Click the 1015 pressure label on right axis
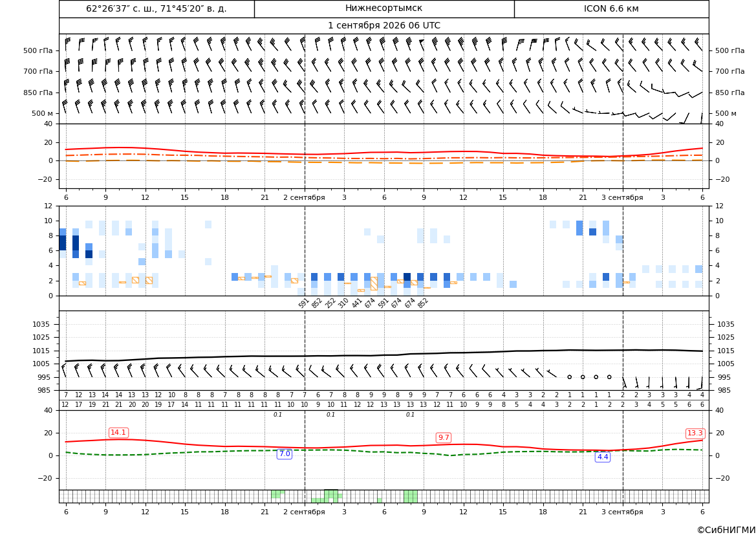 tap(726, 351)
